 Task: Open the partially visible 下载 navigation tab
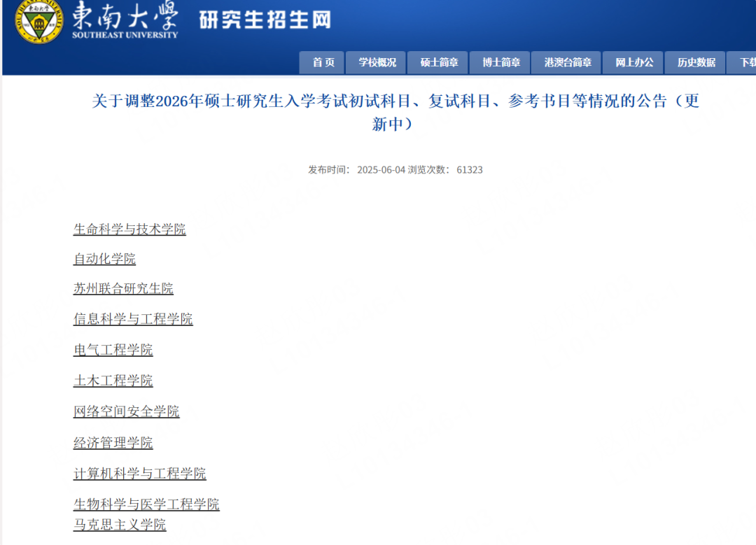click(x=742, y=63)
